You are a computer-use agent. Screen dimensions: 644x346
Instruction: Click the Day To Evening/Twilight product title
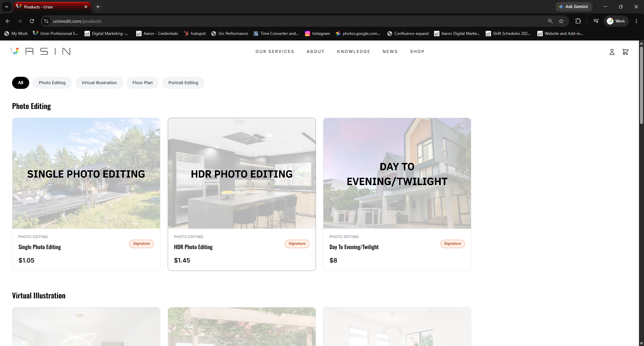coord(354,247)
